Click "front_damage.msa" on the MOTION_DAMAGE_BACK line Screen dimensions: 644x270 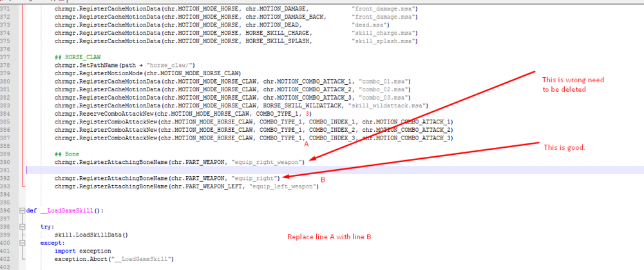click(383, 17)
